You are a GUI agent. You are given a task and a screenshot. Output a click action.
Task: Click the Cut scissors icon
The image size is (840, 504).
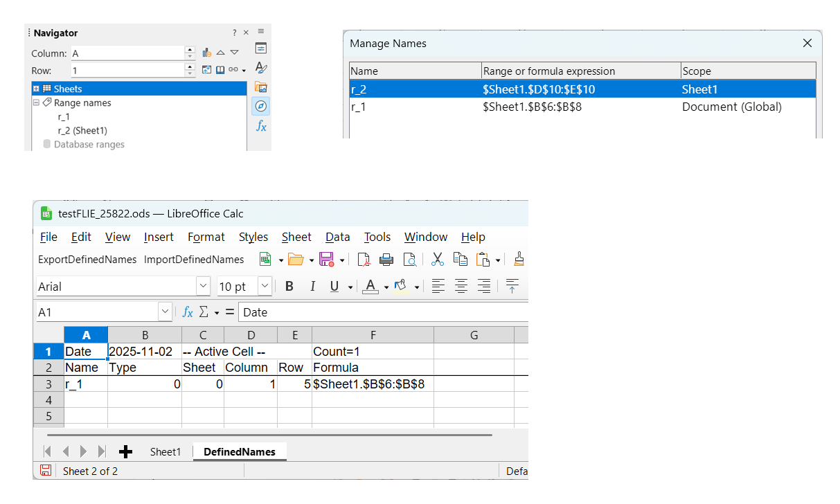(x=437, y=260)
